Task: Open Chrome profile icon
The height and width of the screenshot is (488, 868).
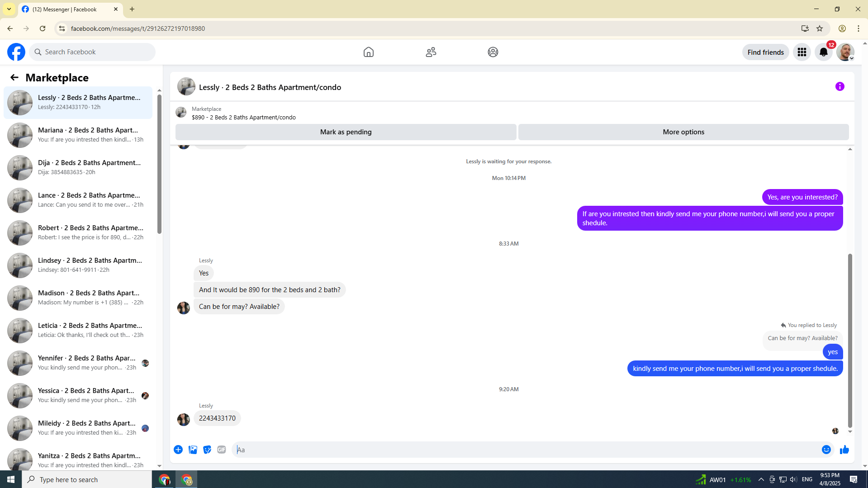Action: [842, 28]
